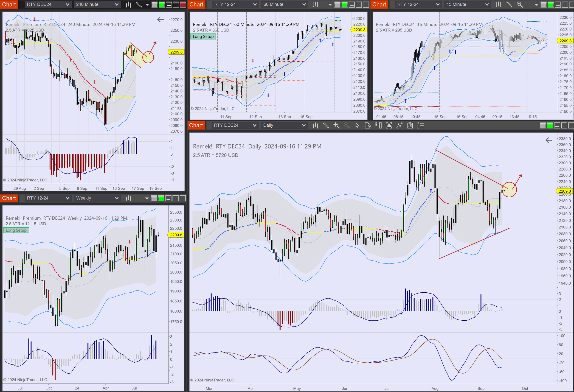Open the 240 Minute timeframe dropdown
This screenshot has height=392, width=574.
97,4
